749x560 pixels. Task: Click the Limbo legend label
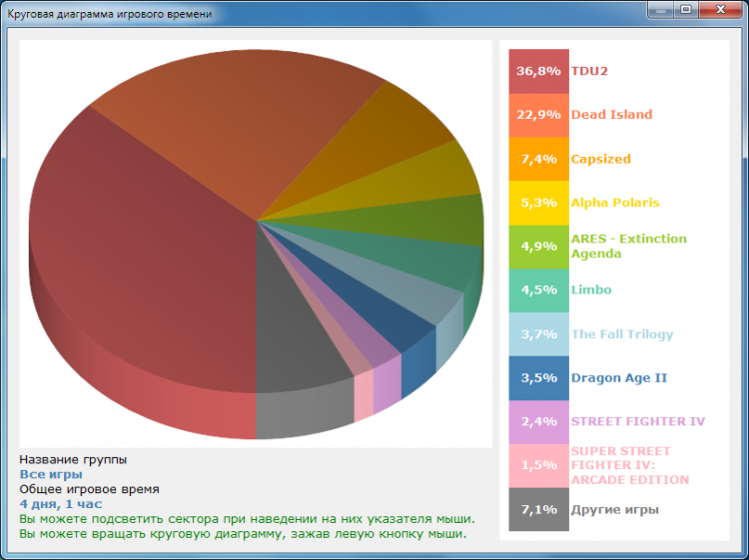591,290
